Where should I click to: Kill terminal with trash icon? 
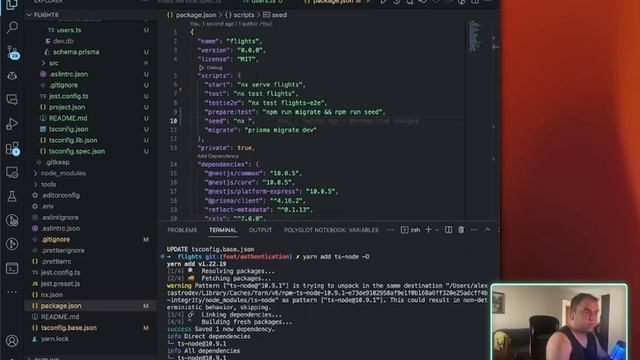click(461, 230)
